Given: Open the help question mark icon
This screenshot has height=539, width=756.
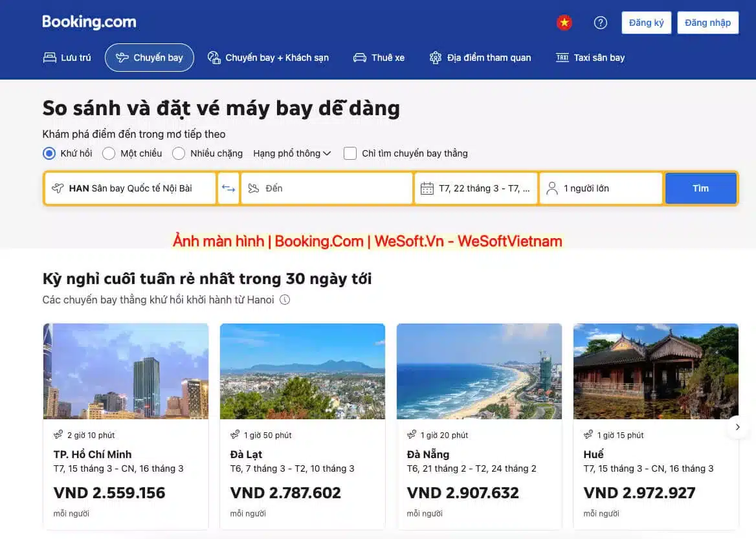Looking at the screenshot, I should [x=600, y=23].
